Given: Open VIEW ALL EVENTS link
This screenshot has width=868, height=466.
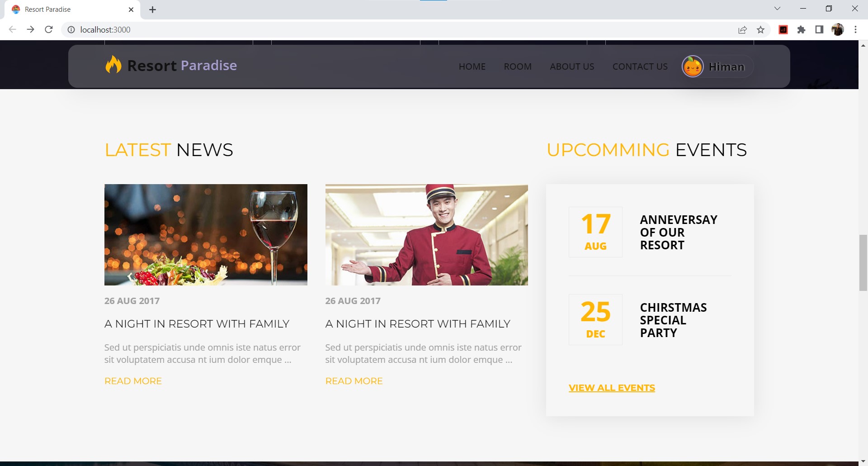Looking at the screenshot, I should pyautogui.click(x=612, y=388).
